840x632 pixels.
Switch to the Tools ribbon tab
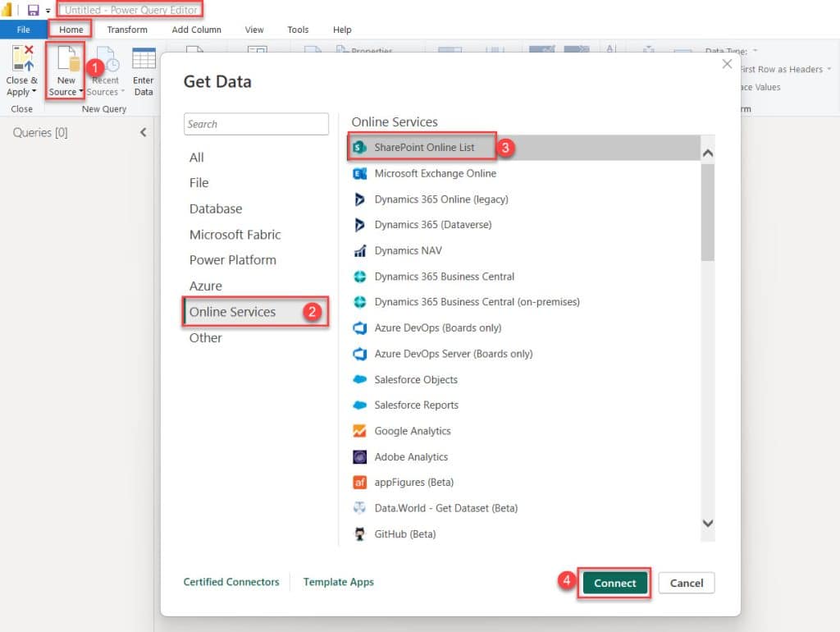click(297, 30)
